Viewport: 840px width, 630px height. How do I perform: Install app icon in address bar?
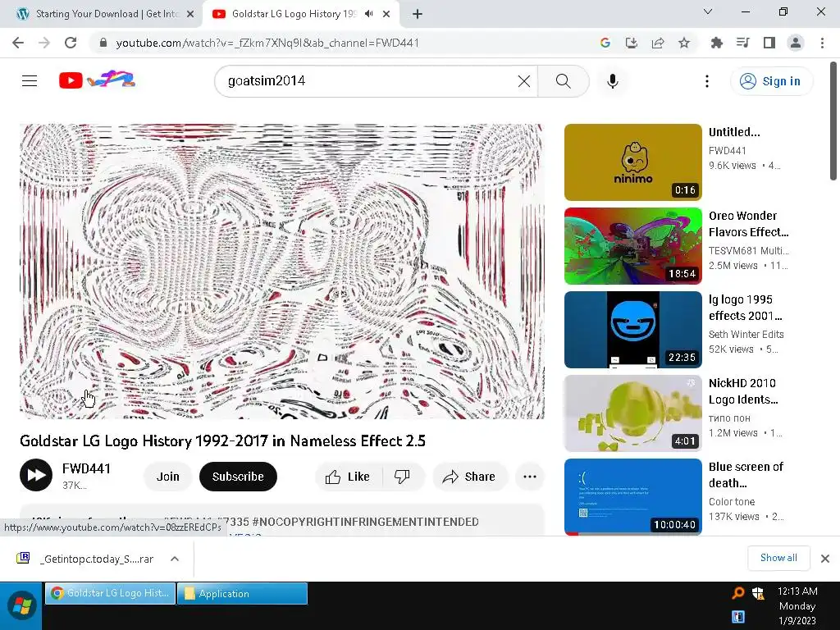point(632,43)
